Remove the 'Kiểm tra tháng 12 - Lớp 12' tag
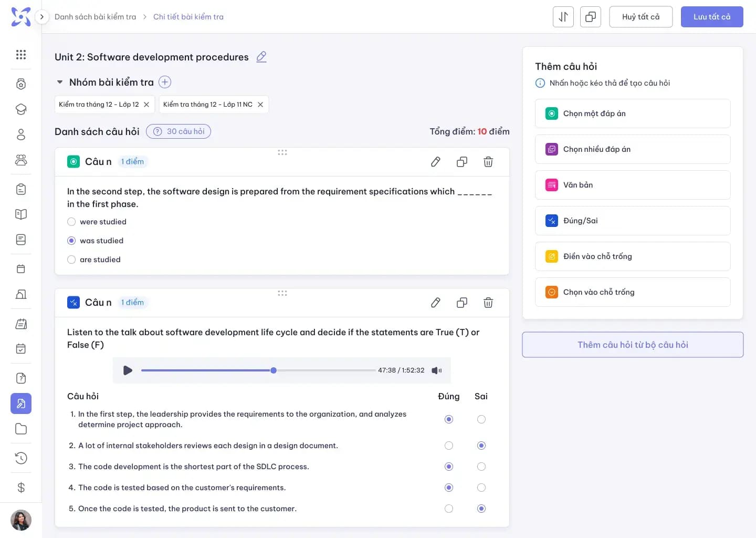The image size is (756, 538). 146,105
